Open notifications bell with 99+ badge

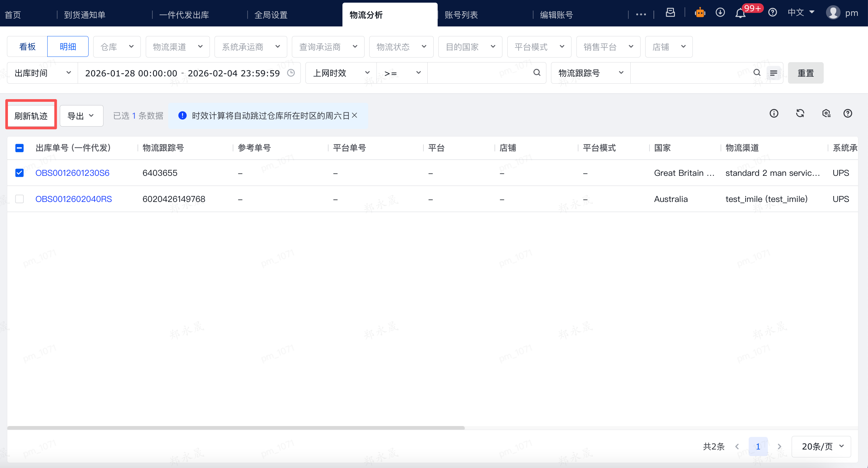pos(740,14)
